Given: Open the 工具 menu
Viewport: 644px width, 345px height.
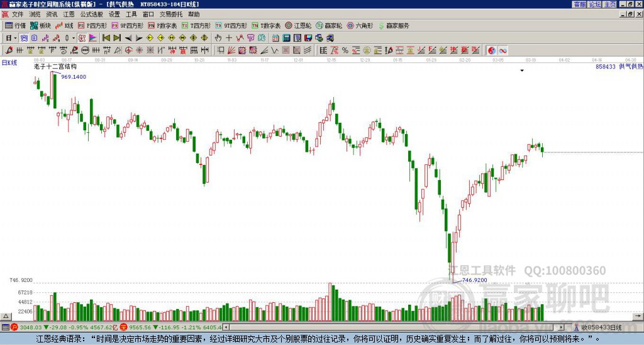Looking at the screenshot, I should pyautogui.click(x=131, y=14).
